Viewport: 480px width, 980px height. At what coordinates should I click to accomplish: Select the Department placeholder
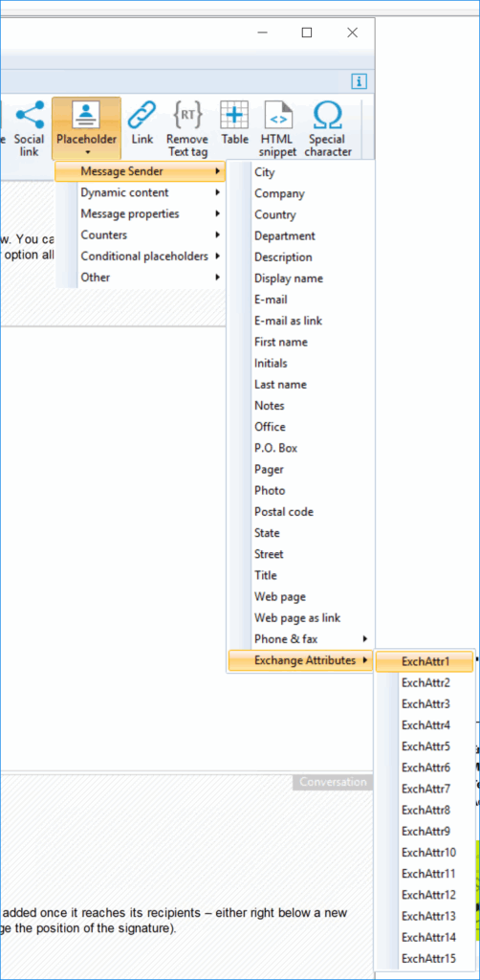coord(301,235)
